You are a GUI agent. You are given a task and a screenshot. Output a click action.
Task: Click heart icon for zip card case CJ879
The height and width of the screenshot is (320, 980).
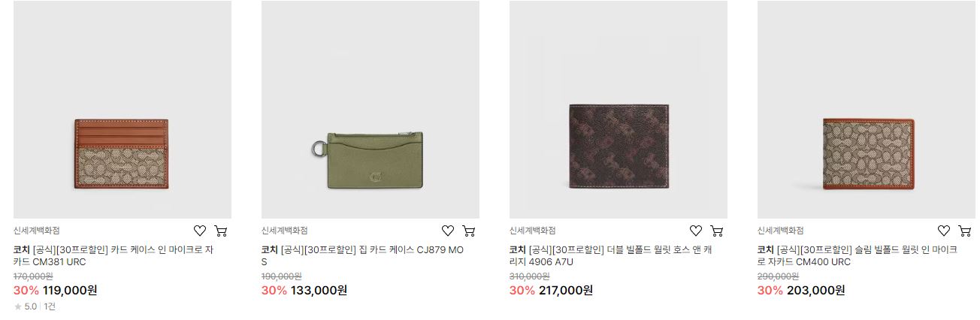pyautogui.click(x=447, y=231)
